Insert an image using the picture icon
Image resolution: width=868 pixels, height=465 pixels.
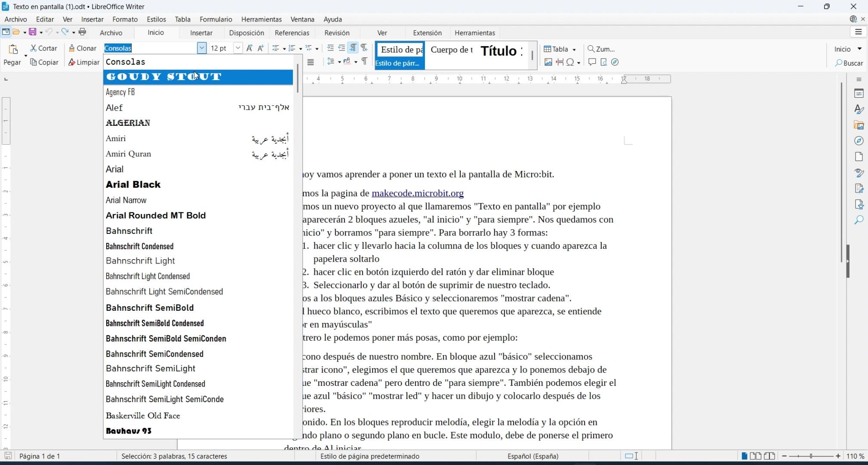click(548, 62)
